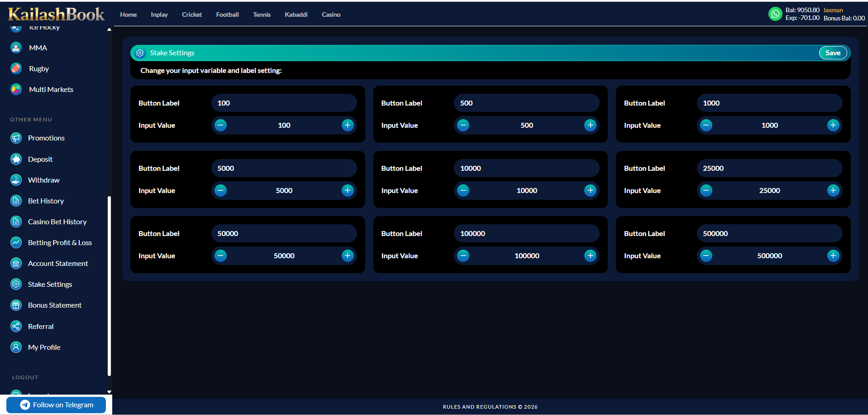Click the Bet History document icon

[16, 201]
